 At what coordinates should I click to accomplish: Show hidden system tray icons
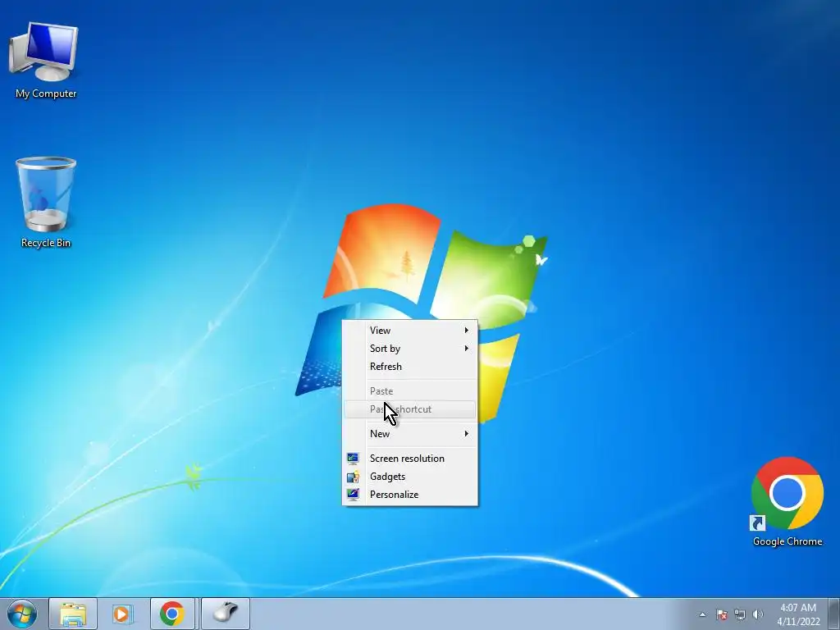coord(702,614)
